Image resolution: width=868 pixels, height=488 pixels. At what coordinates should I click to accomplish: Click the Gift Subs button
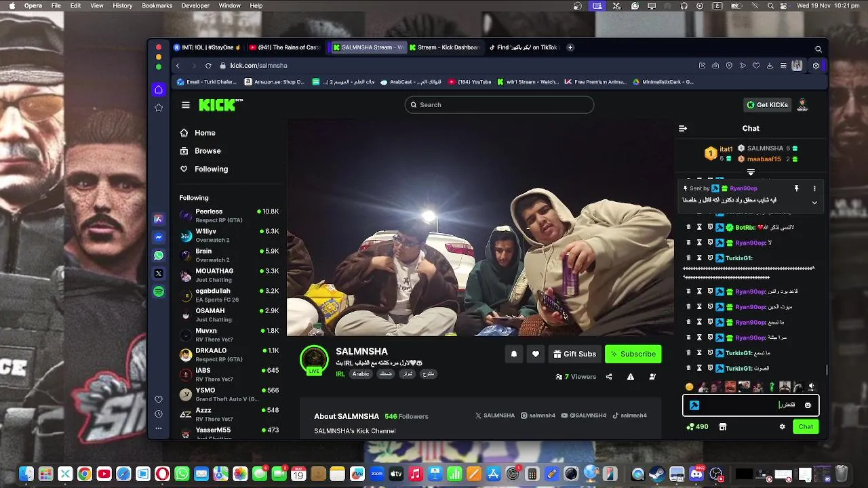click(x=574, y=354)
